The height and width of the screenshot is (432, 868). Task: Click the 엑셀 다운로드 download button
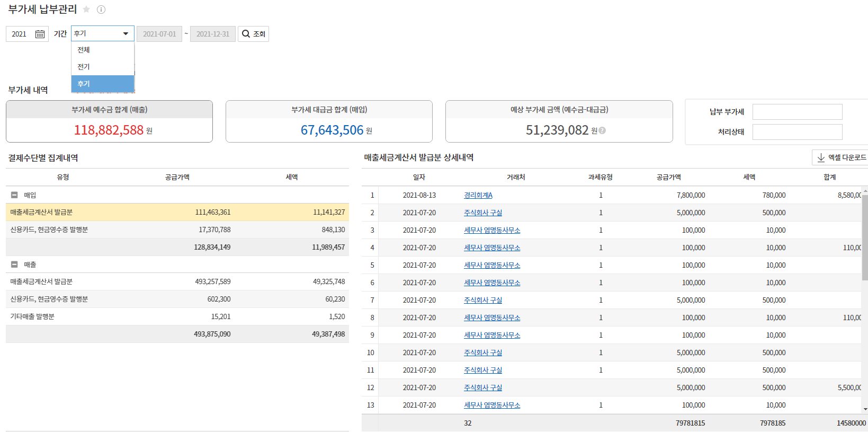841,157
